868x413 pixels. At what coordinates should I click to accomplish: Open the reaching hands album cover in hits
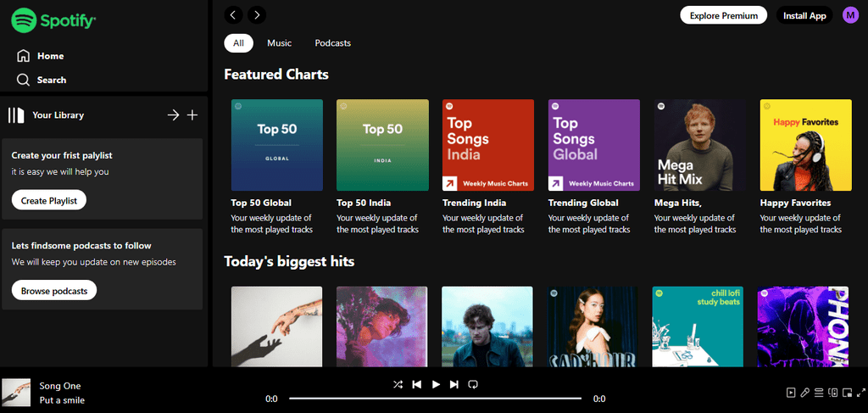(277, 326)
